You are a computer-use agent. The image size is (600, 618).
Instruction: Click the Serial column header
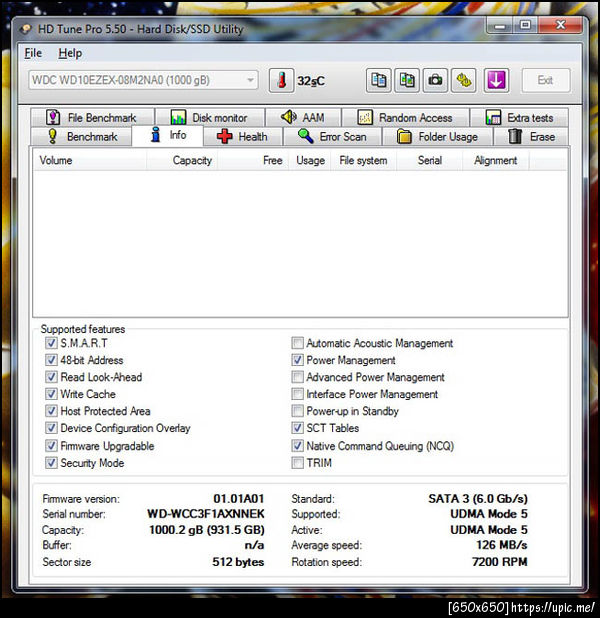tap(429, 160)
